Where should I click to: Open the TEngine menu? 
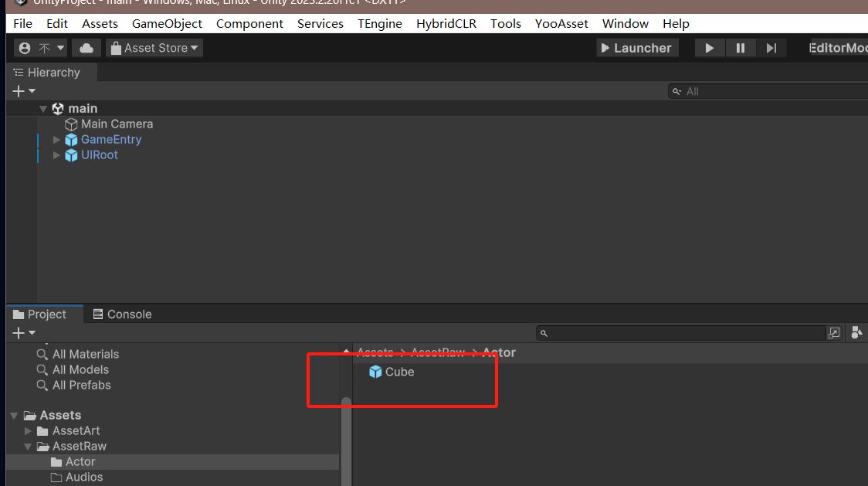(380, 24)
